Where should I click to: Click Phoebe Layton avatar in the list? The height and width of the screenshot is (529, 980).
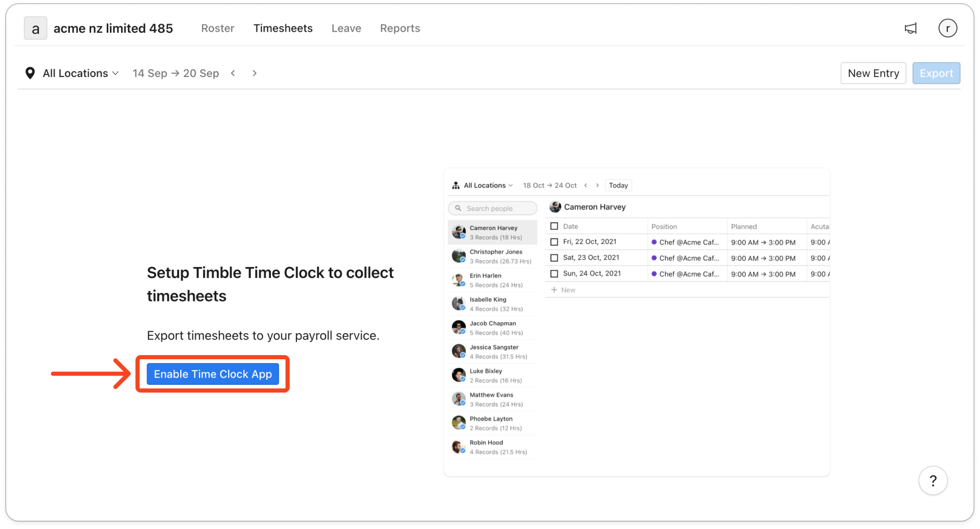click(x=458, y=423)
